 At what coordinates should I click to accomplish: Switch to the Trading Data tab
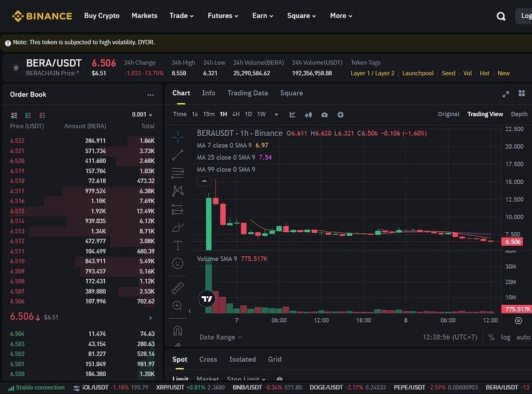247,93
